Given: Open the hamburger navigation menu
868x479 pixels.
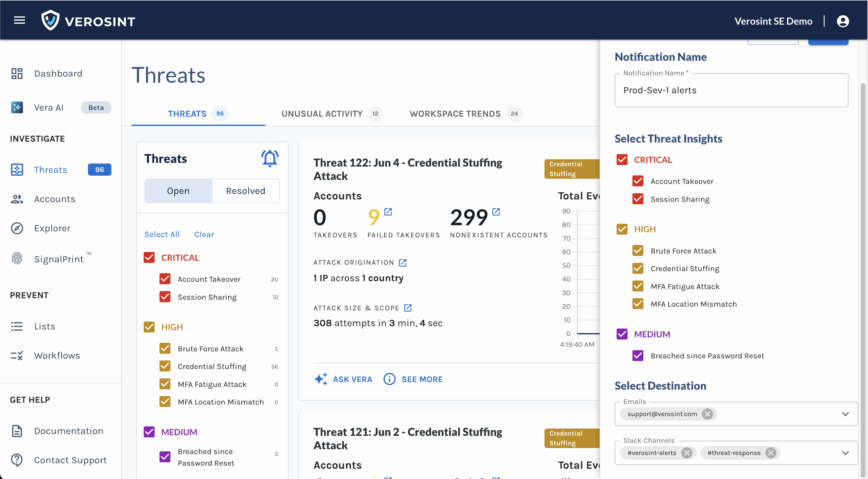Looking at the screenshot, I should tap(19, 20).
